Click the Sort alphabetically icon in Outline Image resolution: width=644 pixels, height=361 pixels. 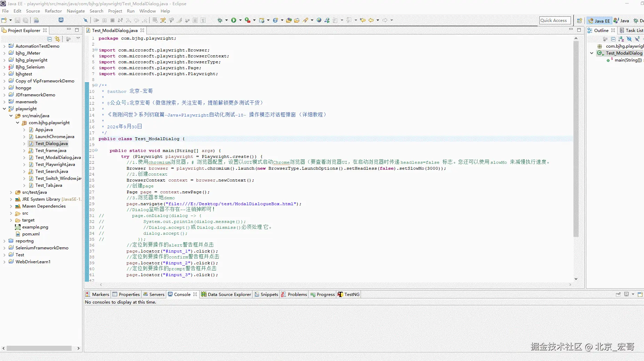[x=621, y=39]
